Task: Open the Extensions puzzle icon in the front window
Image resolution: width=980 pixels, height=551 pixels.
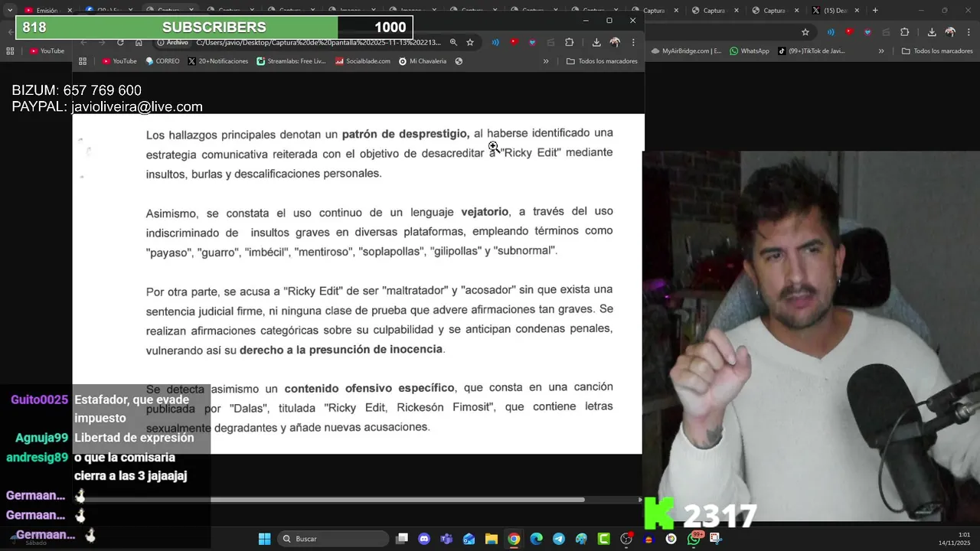Action: (x=569, y=43)
